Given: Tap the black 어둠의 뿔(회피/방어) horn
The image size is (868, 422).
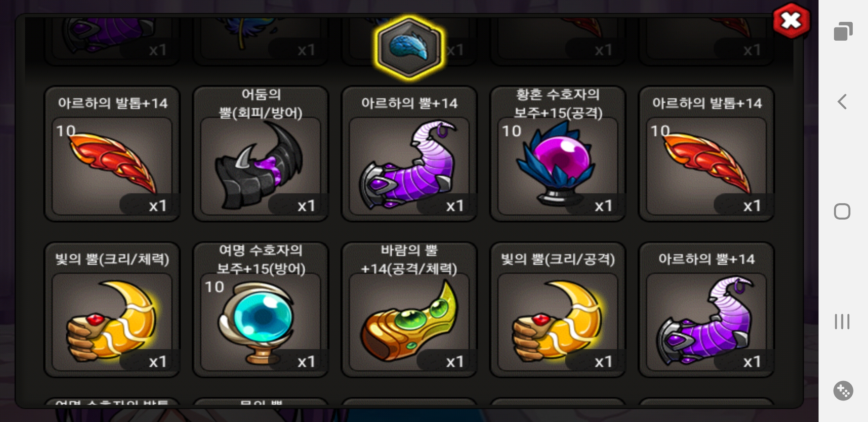Looking at the screenshot, I should click(x=261, y=154).
